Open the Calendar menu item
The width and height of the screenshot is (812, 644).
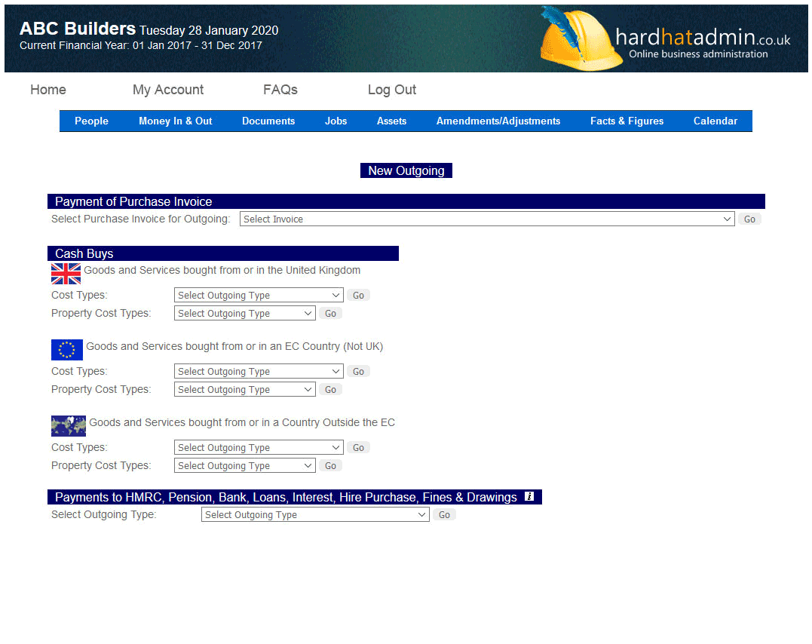(715, 121)
